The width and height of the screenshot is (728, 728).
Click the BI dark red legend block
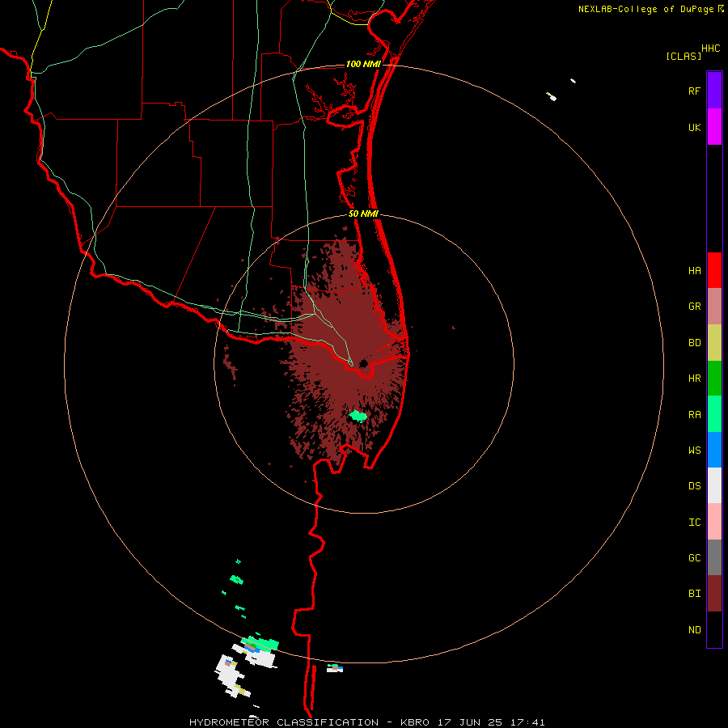coord(714,594)
